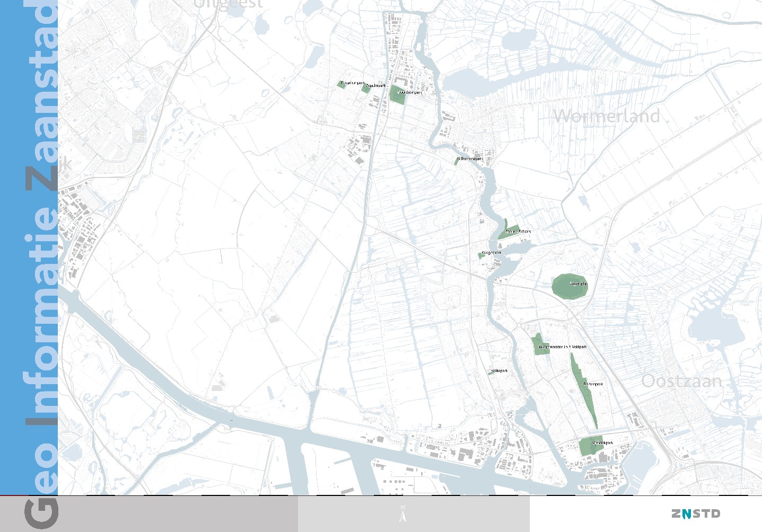Click the Uitgeest label at top
This screenshot has width=762, height=532.
pyautogui.click(x=228, y=4)
